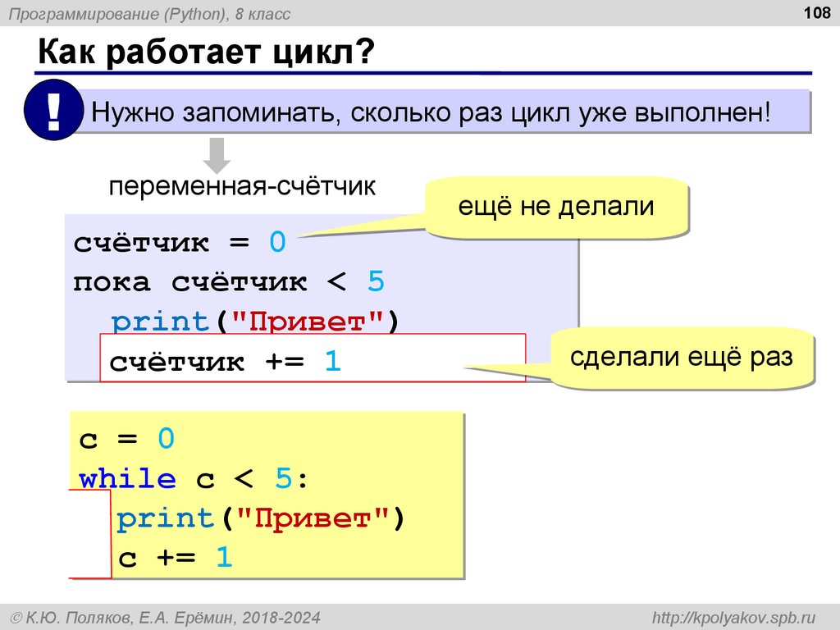Click the gray downward arrow
This screenshot has width=840, height=630.
pos(217,155)
